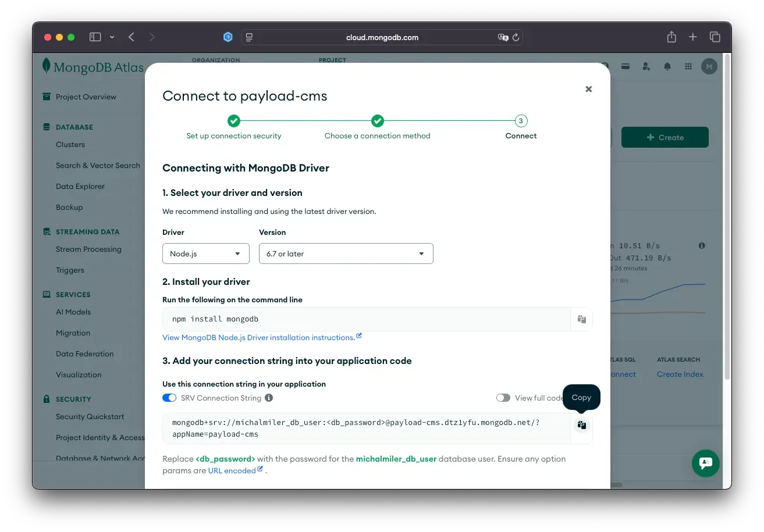764x532 pixels.
Task: Open Backup in sidebar
Action: [69, 207]
